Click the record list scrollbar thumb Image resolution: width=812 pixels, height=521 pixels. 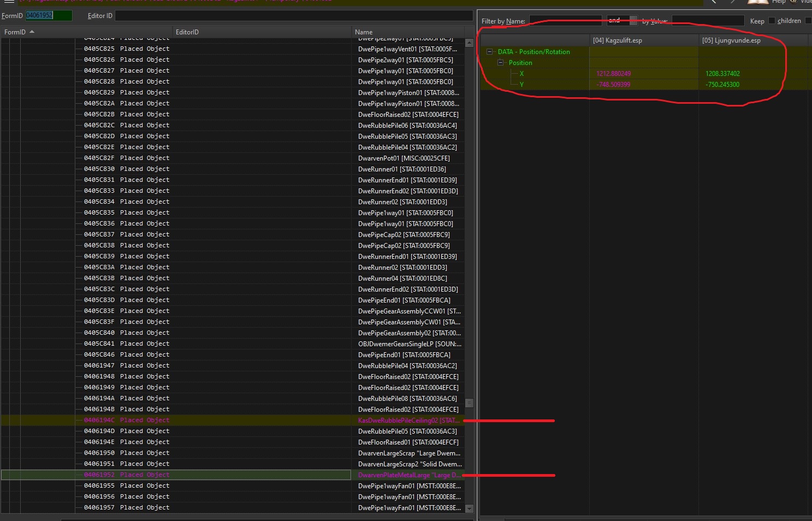(x=469, y=403)
